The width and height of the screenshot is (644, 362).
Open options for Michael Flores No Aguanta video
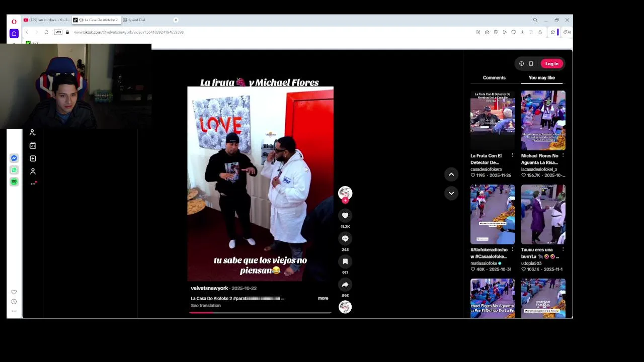pos(563,155)
